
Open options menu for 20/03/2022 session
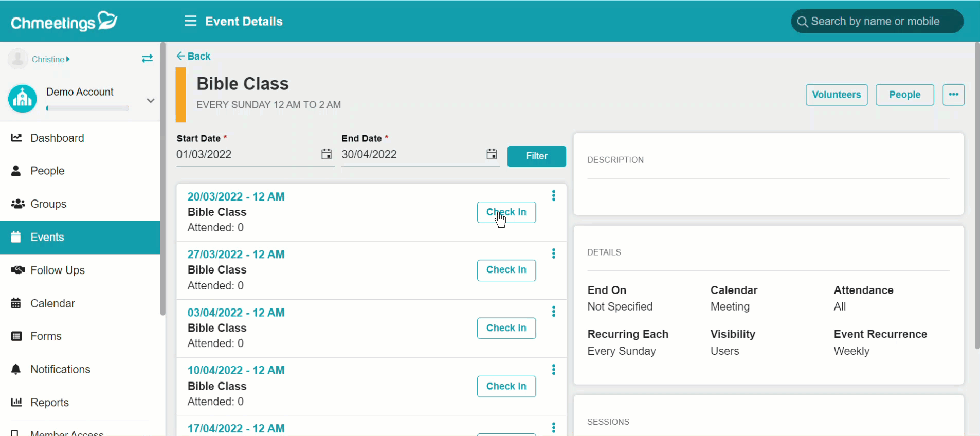click(554, 195)
